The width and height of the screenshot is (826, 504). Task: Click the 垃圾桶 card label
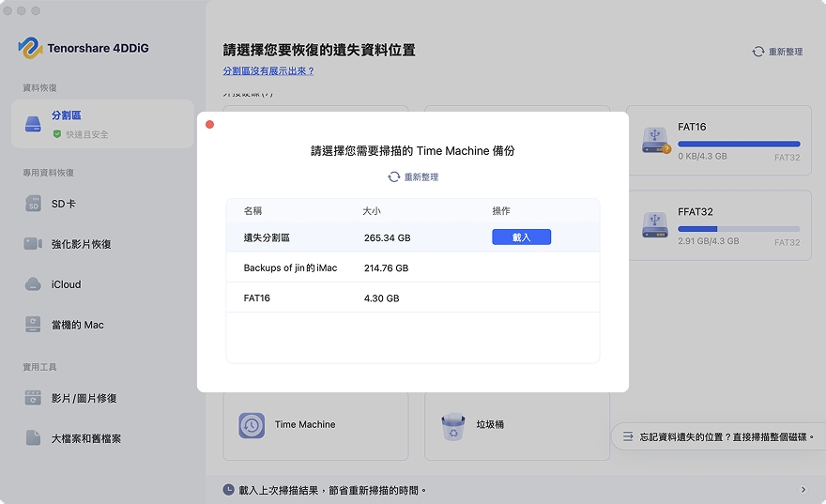(x=490, y=424)
